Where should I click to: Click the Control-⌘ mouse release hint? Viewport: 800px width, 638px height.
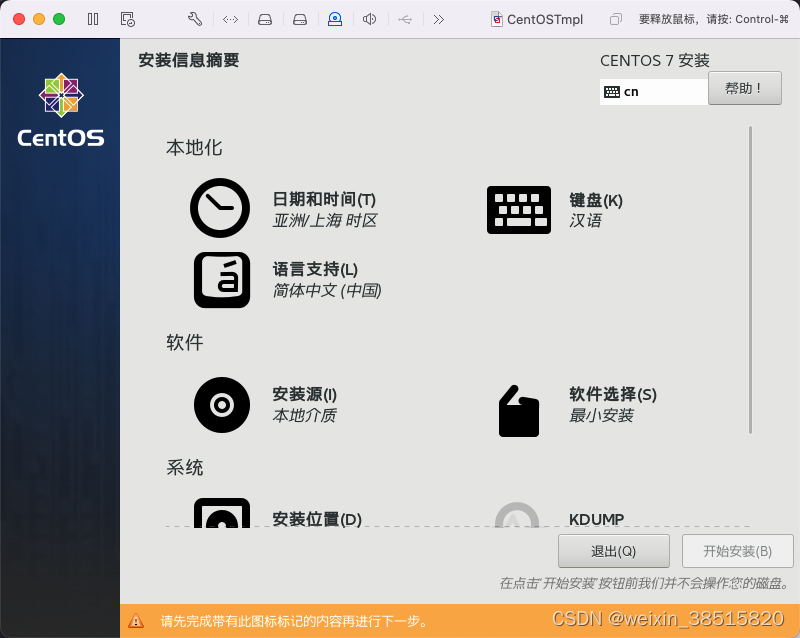click(x=714, y=19)
